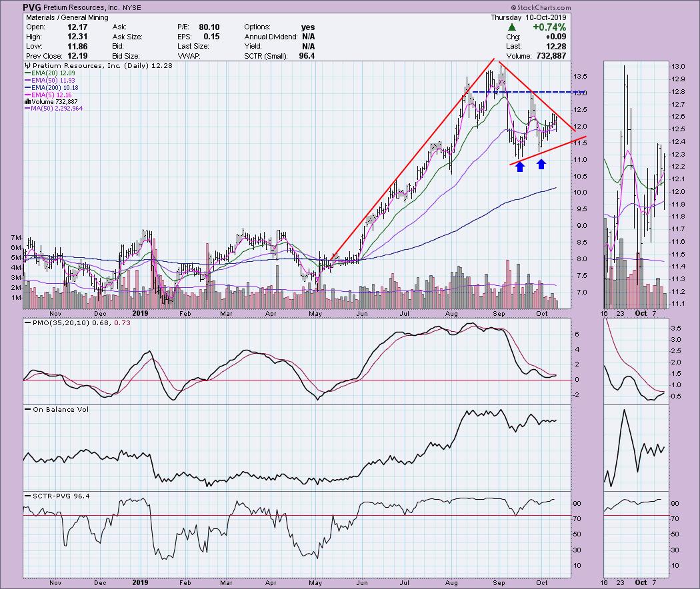Viewport: 700px width, 589px height.
Task: Click the 13.5 price axis label
Action: 581,77
